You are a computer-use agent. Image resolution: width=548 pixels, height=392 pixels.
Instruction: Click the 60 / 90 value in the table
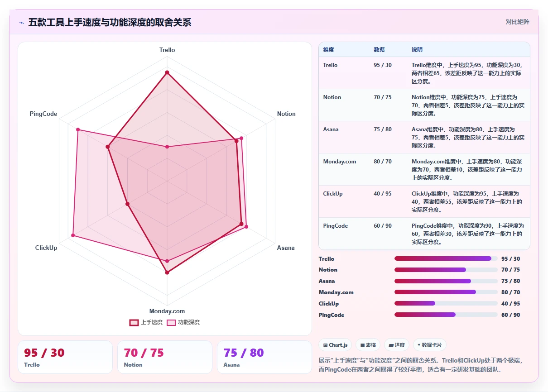click(x=383, y=226)
